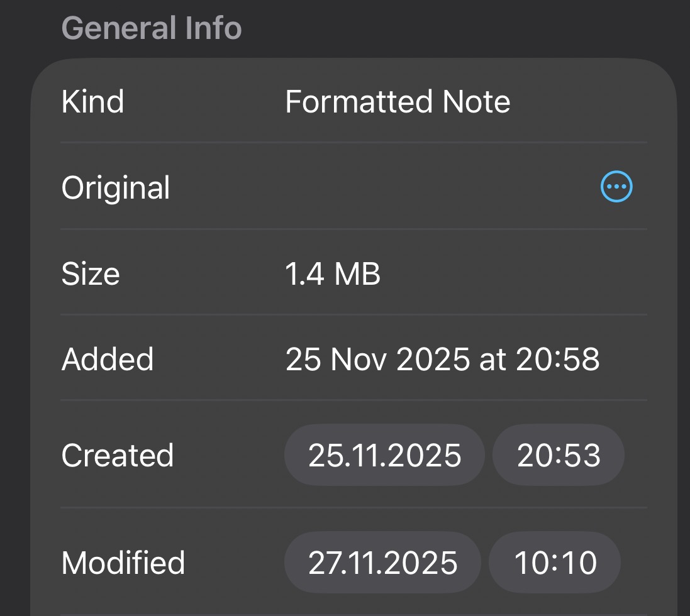Select the 1.4 MB size value
Viewport: 690px width, 616px height.
333,273
